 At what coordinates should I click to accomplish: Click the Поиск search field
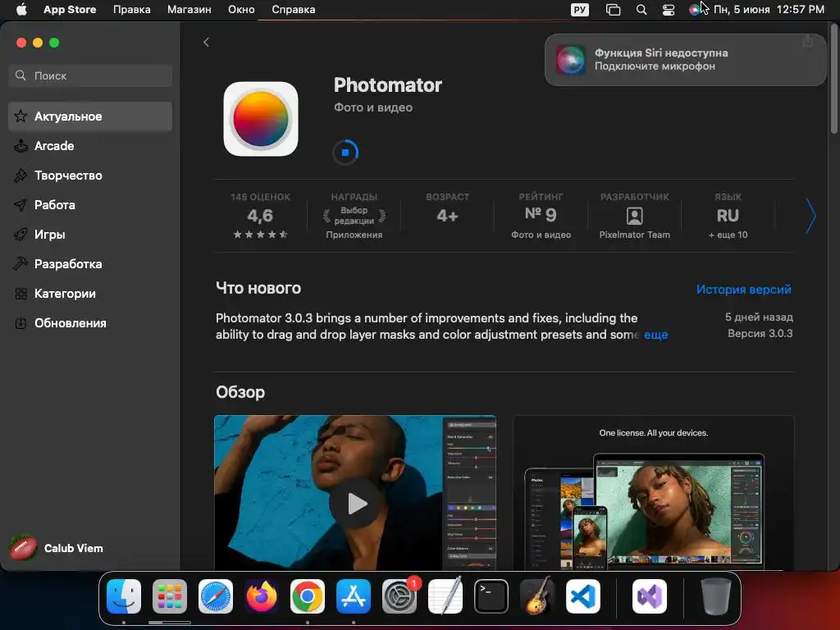[x=90, y=75]
